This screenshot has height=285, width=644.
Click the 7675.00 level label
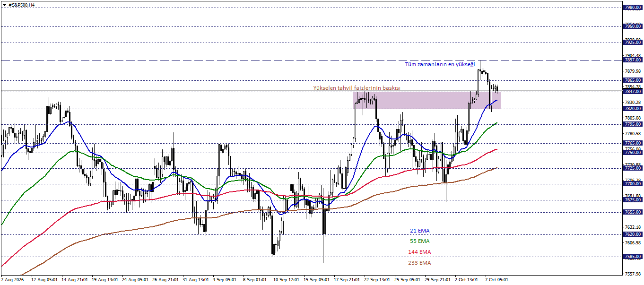633,200
